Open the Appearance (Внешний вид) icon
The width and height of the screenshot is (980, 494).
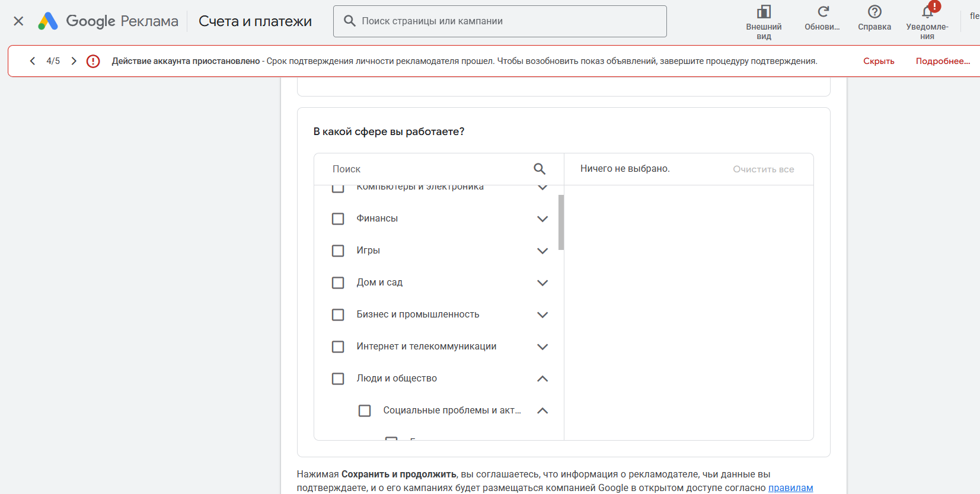coord(764,12)
